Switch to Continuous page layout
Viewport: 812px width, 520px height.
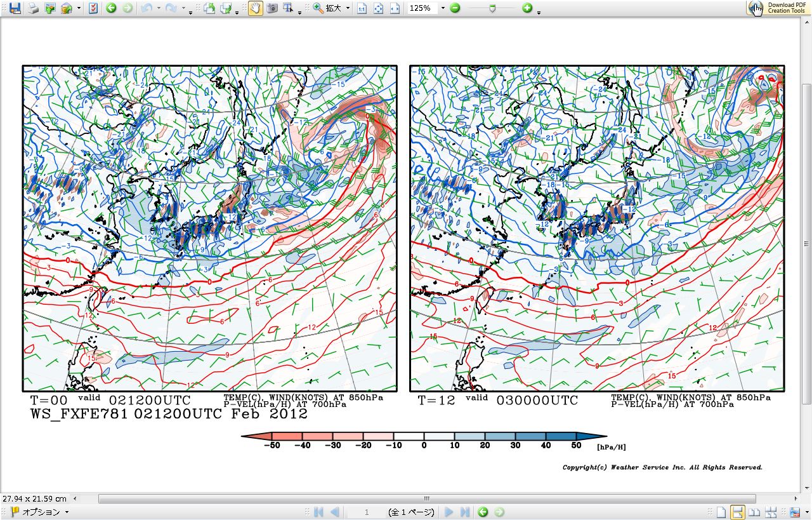pyautogui.click(x=738, y=512)
